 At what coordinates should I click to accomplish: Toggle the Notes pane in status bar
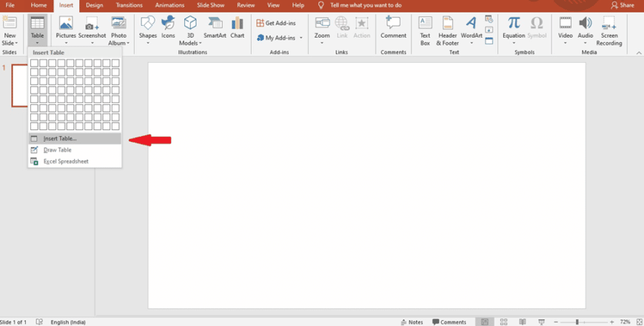[x=412, y=322]
